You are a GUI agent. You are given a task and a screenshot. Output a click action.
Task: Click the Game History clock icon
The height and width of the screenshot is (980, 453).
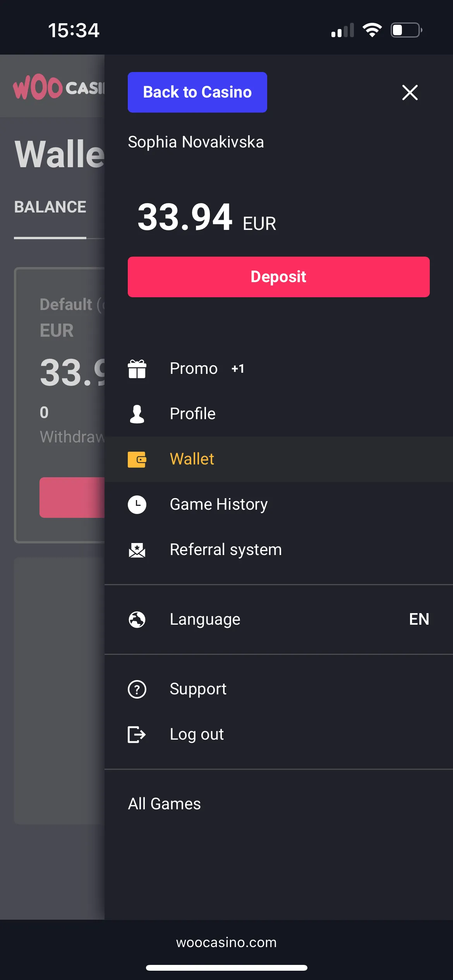(x=137, y=505)
